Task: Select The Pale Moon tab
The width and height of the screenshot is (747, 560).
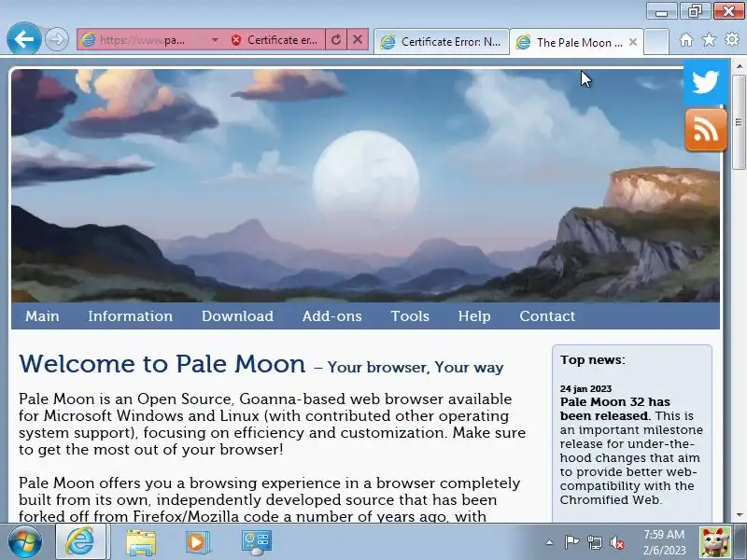Action: [x=571, y=42]
